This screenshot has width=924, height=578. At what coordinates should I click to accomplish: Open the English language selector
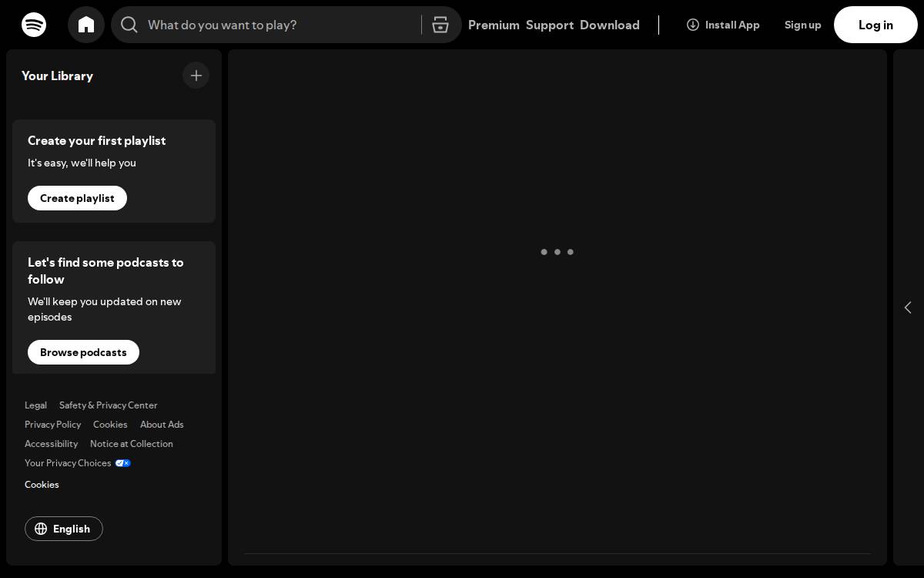[64, 529]
